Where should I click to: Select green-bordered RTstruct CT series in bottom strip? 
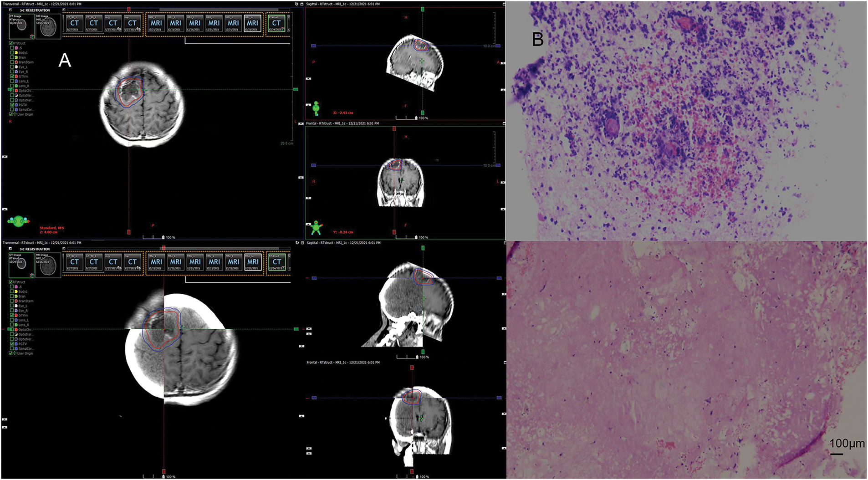(x=276, y=262)
